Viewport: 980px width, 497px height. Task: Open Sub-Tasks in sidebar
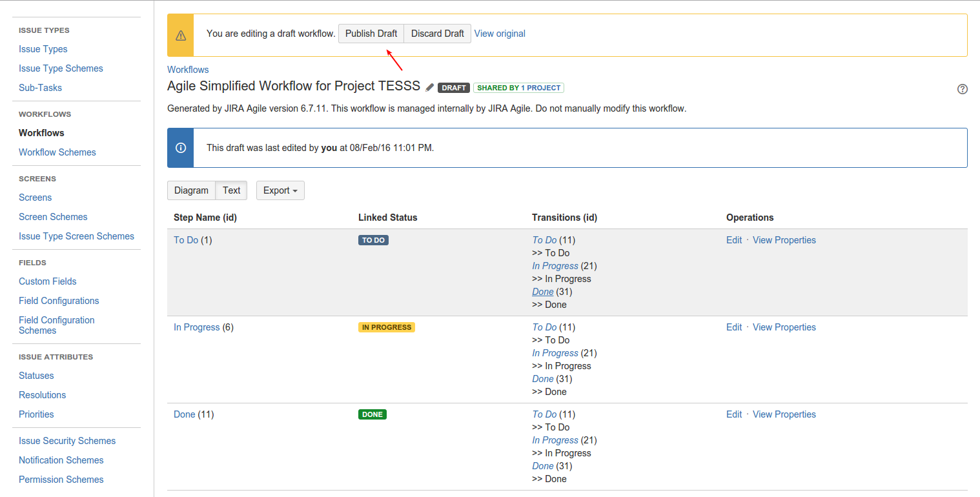(x=41, y=88)
